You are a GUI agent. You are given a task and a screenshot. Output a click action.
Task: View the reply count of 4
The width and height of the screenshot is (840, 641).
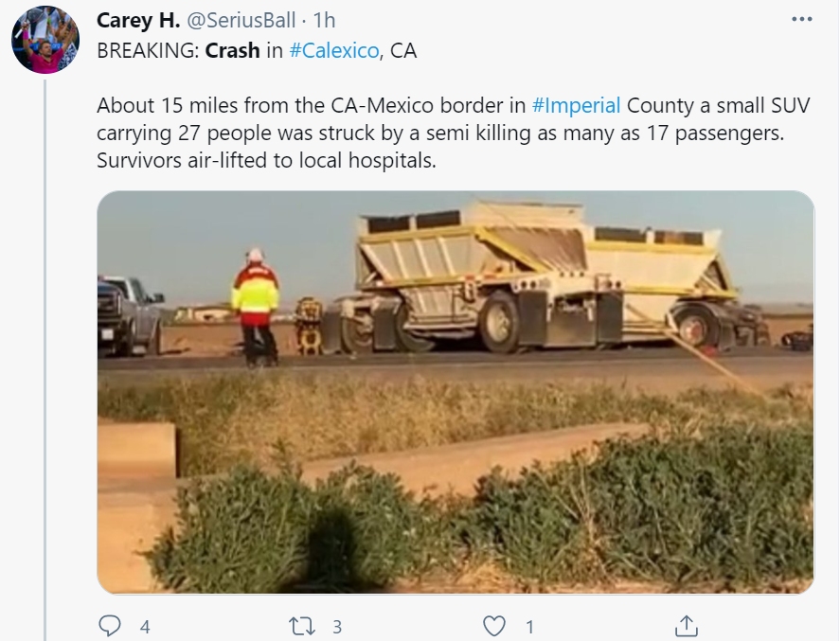pyautogui.click(x=145, y=627)
